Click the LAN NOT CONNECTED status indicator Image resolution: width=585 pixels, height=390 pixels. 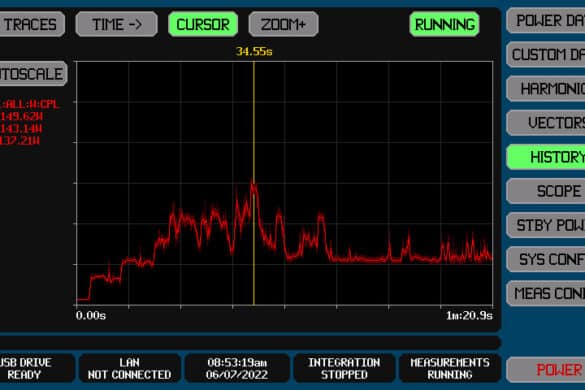pos(129,368)
